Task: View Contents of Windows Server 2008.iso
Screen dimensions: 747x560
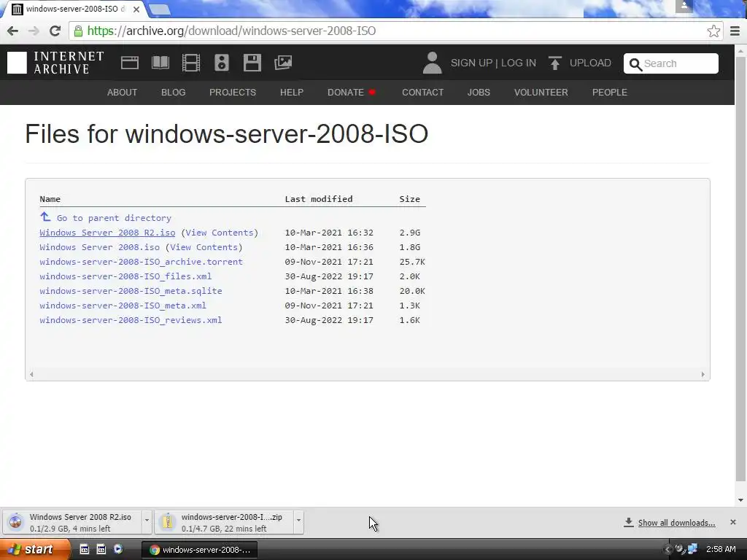Action: point(204,247)
